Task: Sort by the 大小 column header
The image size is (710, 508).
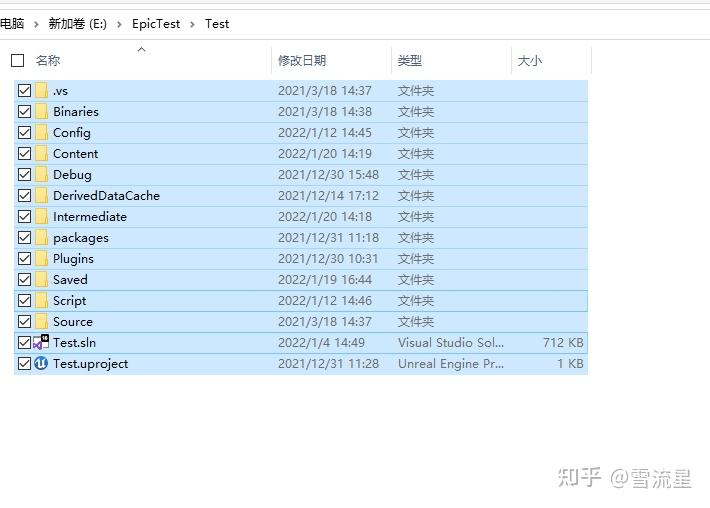Action: click(529, 60)
